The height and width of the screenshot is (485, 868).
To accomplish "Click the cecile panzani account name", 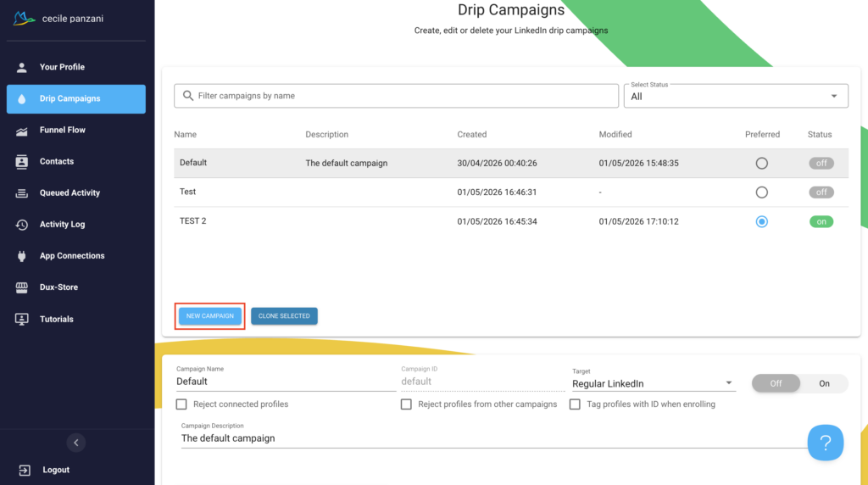I will click(73, 19).
